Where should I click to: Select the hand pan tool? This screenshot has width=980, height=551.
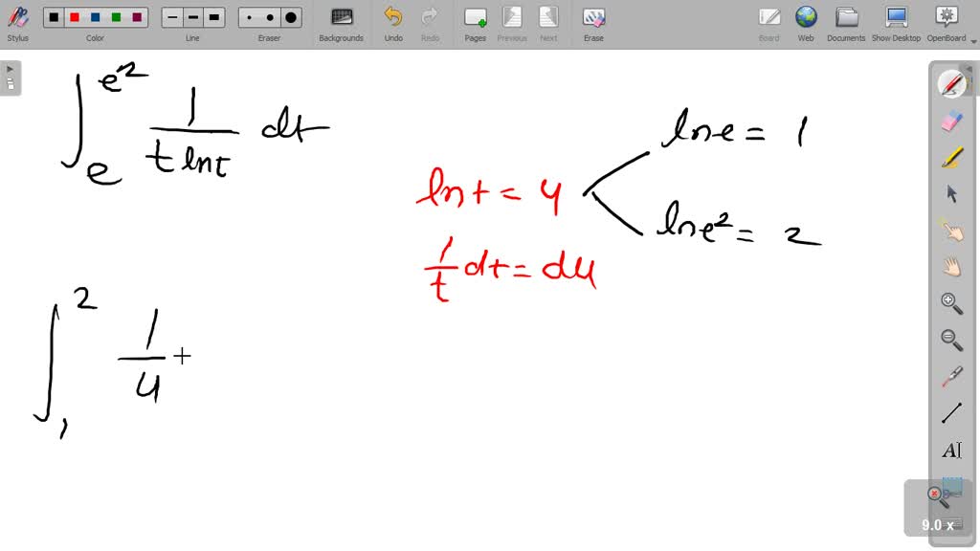951,267
